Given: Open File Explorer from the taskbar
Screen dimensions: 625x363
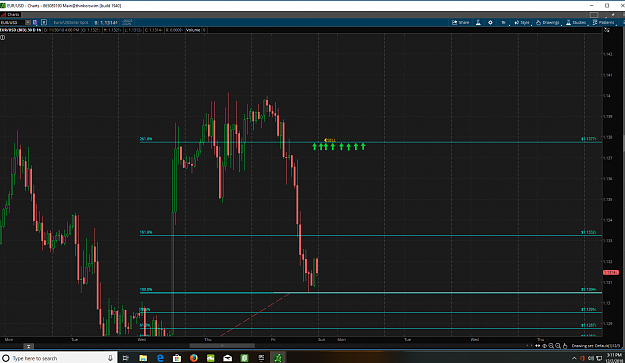Looking at the screenshot, I should pyautogui.click(x=143, y=358).
